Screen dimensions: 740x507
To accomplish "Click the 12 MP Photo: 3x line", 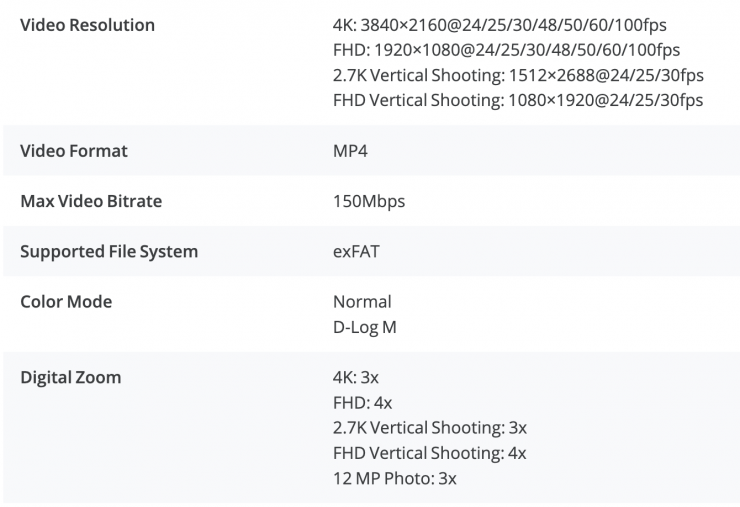I will click(x=395, y=478).
